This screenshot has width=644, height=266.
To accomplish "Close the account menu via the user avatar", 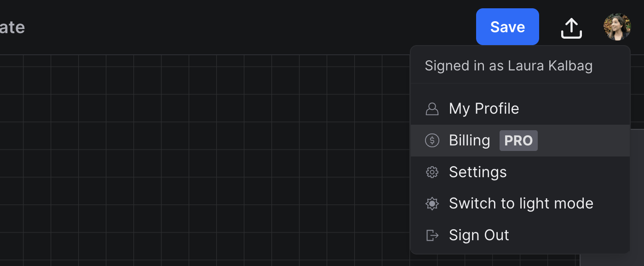I will click(617, 27).
